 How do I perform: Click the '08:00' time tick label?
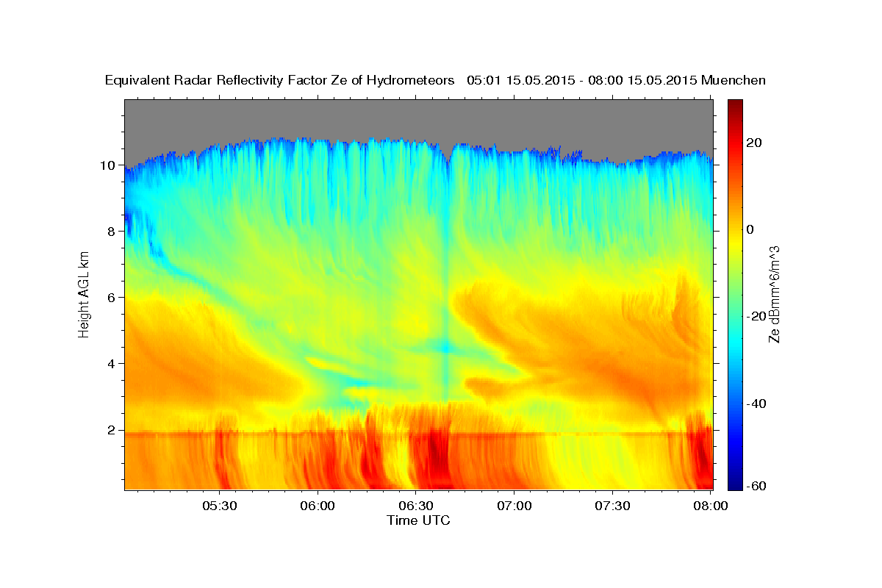(711, 506)
